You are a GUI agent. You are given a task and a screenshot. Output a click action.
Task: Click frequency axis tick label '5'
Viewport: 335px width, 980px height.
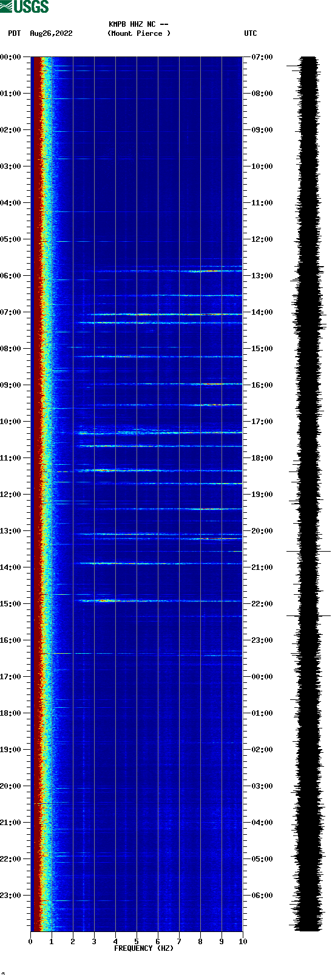click(x=137, y=942)
